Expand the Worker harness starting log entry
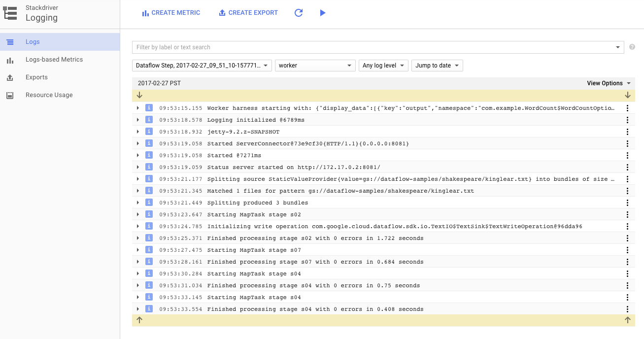The width and height of the screenshot is (644, 339). (138, 108)
